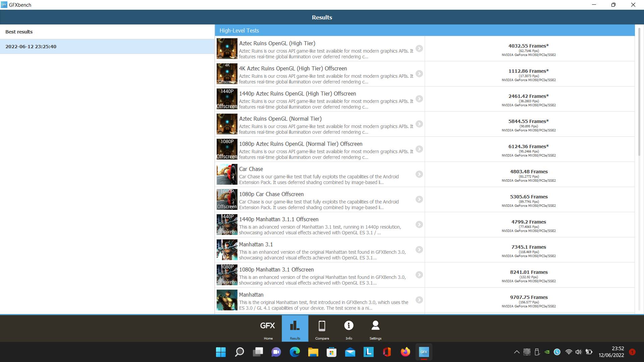Click the 1440P Manhattan 3.1.1 Offscreen thumbnail
Image resolution: width=644 pixels, height=362 pixels.
coord(227,225)
